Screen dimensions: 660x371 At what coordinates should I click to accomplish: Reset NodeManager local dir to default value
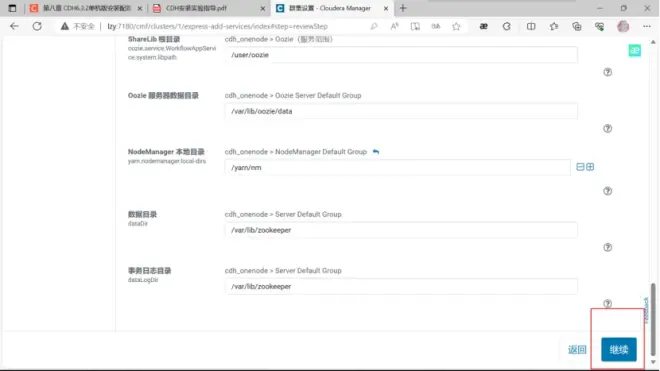tap(375, 152)
